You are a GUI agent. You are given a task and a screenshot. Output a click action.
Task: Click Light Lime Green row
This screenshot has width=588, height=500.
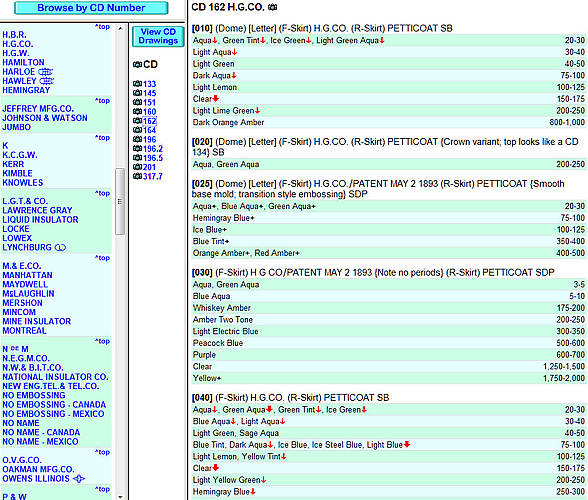(x=388, y=111)
